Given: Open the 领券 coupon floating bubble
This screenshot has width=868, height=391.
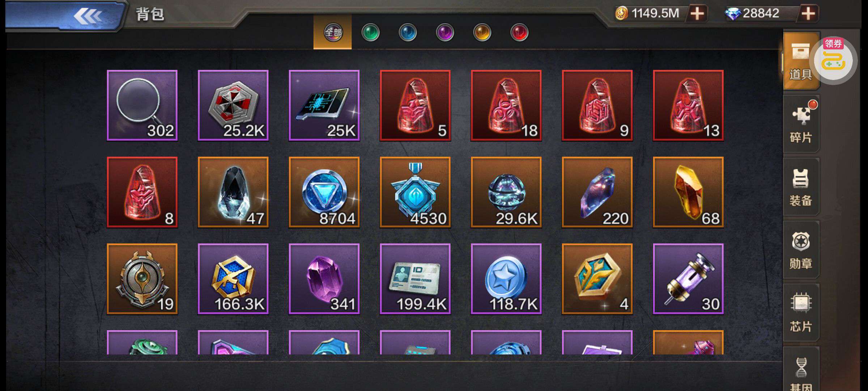Looking at the screenshot, I should 834,60.
